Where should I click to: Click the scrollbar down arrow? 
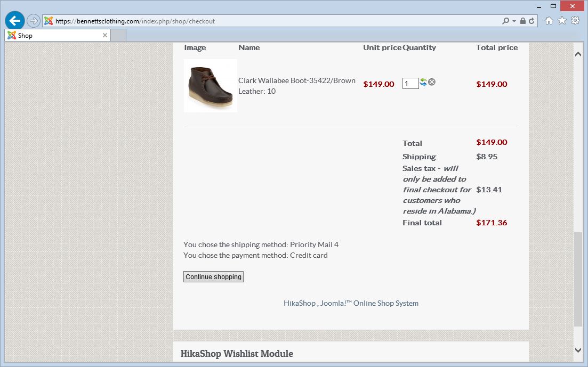pos(578,350)
